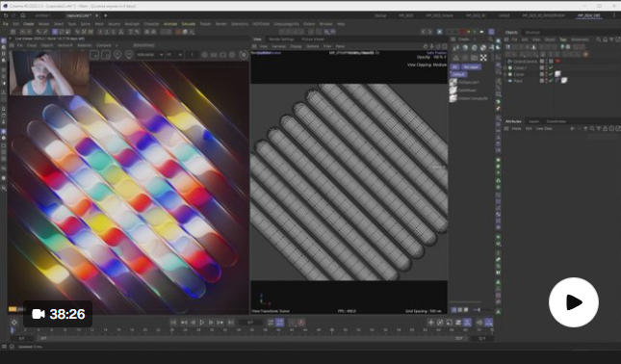Click the round settings icon at Live Viewer toolbar end
621x364 pixels.
244,55
